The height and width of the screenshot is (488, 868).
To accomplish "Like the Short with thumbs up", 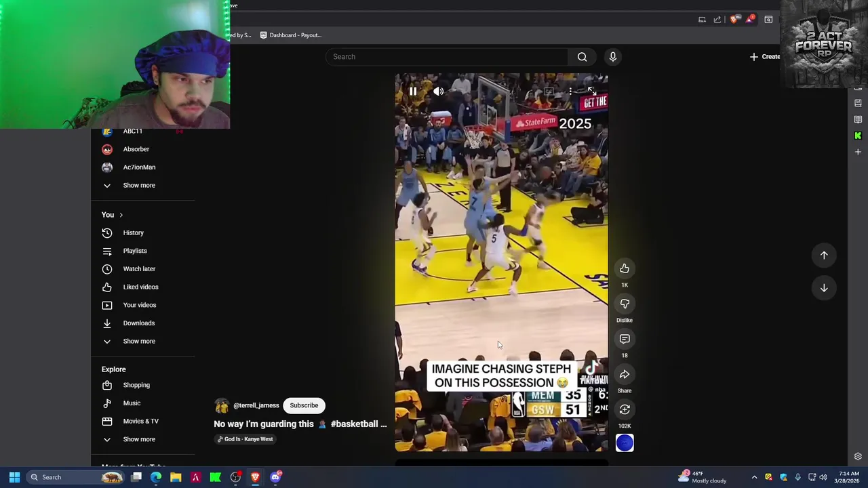I will pyautogui.click(x=625, y=269).
